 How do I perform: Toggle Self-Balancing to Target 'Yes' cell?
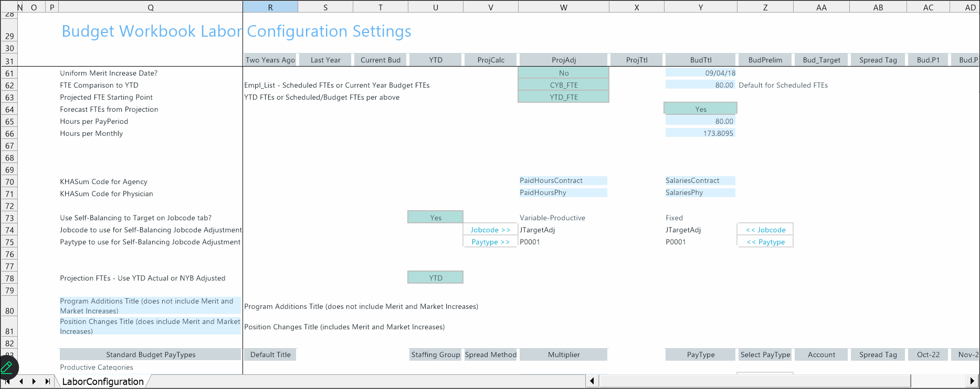click(435, 218)
